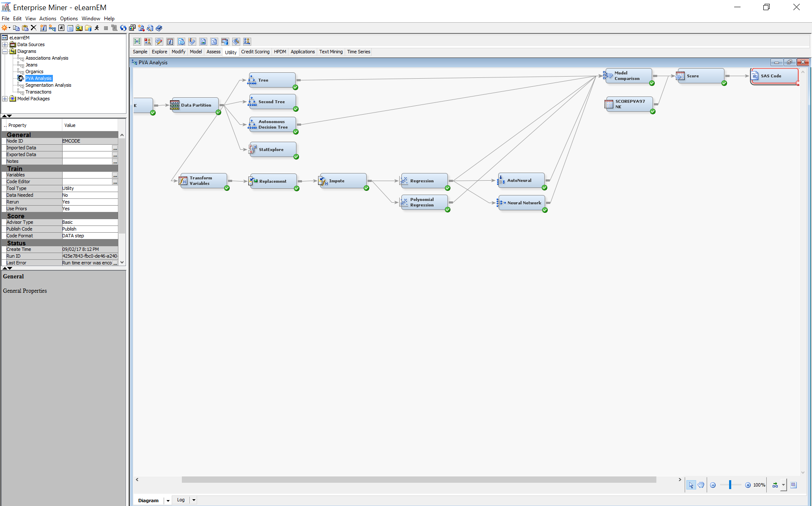Open the Actions menu

click(47, 19)
